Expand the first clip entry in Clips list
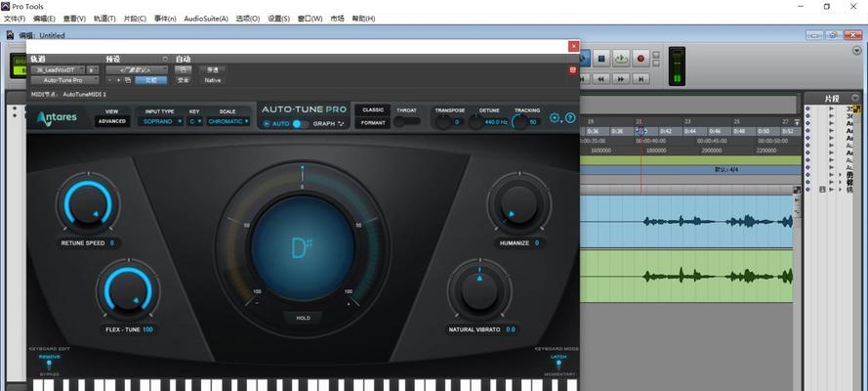The image size is (868, 391). point(832,109)
